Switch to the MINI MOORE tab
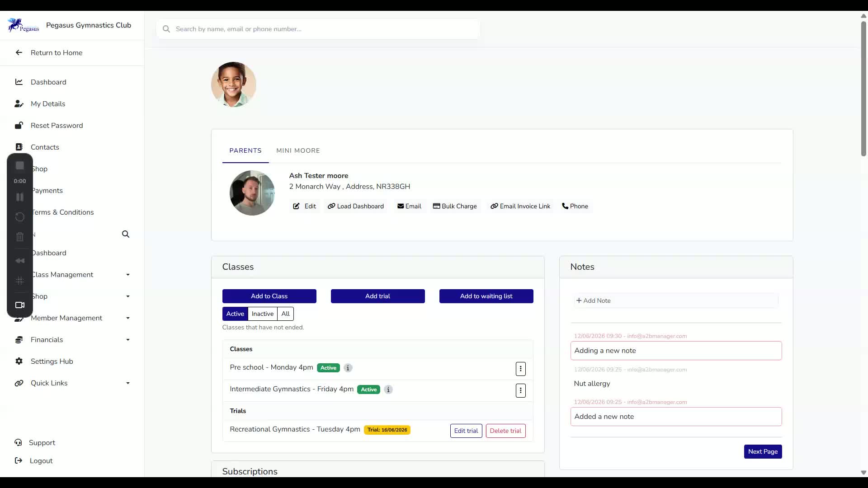This screenshot has height=488, width=868. [x=298, y=150]
